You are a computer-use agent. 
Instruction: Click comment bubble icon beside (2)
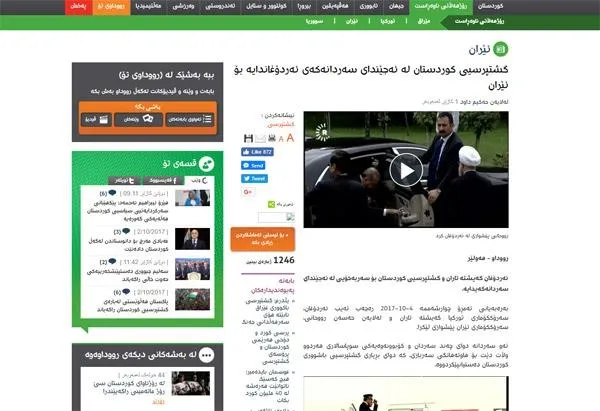[112, 261]
